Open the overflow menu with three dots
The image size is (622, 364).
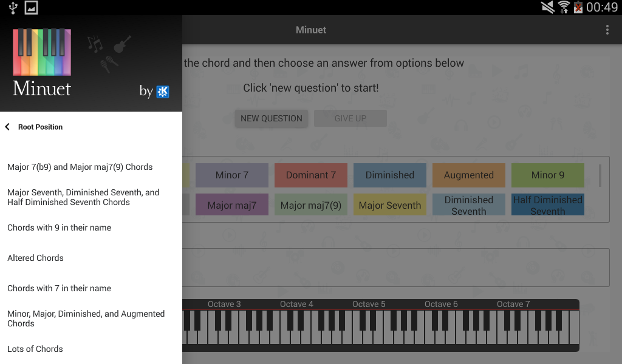pos(607,29)
